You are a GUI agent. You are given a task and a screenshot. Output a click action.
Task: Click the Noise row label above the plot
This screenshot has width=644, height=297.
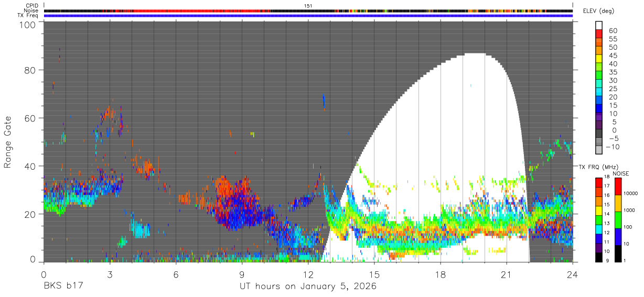(x=32, y=10)
